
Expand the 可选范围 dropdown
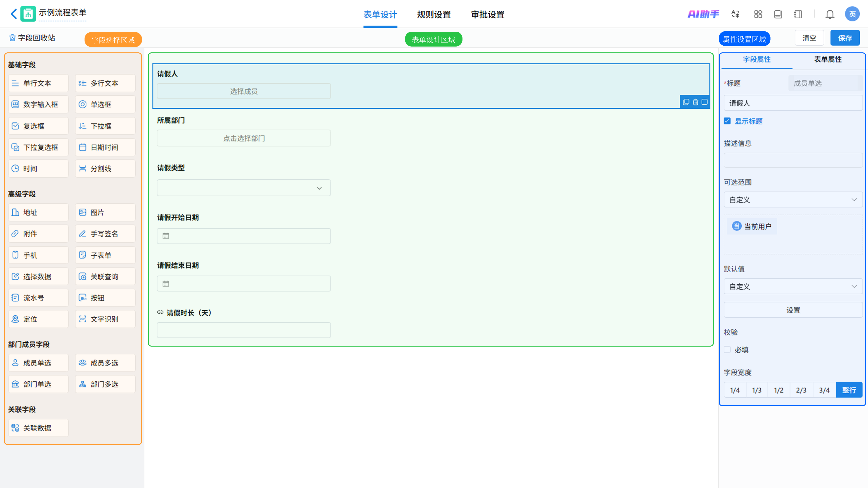[793, 200]
